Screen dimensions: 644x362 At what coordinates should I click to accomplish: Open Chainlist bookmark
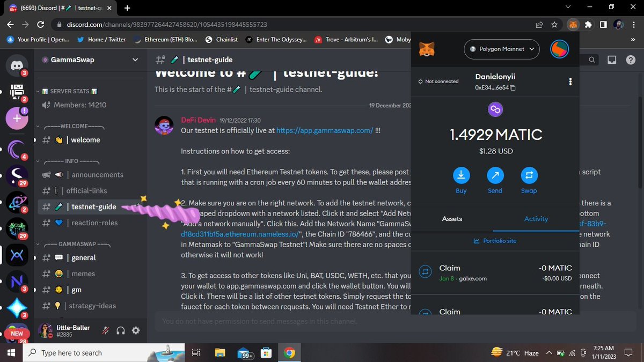coord(221,39)
